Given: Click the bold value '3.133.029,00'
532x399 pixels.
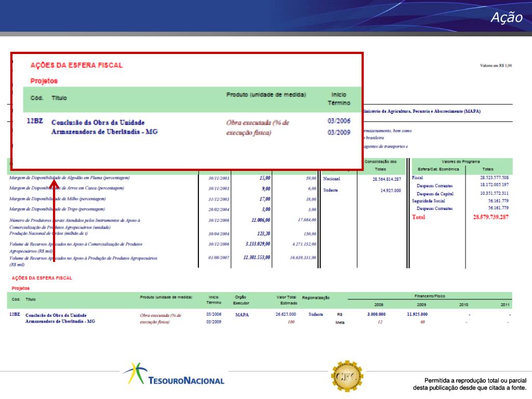Looking at the screenshot, I should pyautogui.click(x=258, y=244).
